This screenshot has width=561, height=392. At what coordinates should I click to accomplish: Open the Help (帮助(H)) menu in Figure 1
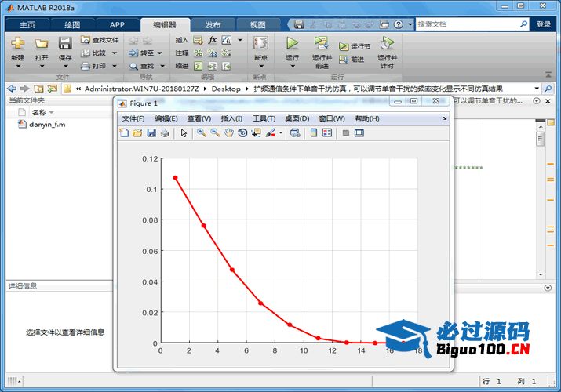point(367,118)
